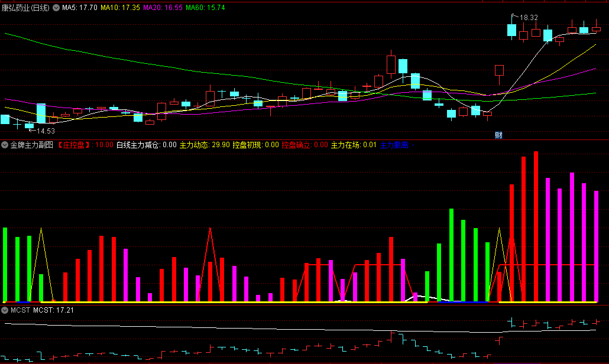Click the 主力动态: 29.90 label
Viewport: 609px width, 364px height.
(x=205, y=145)
